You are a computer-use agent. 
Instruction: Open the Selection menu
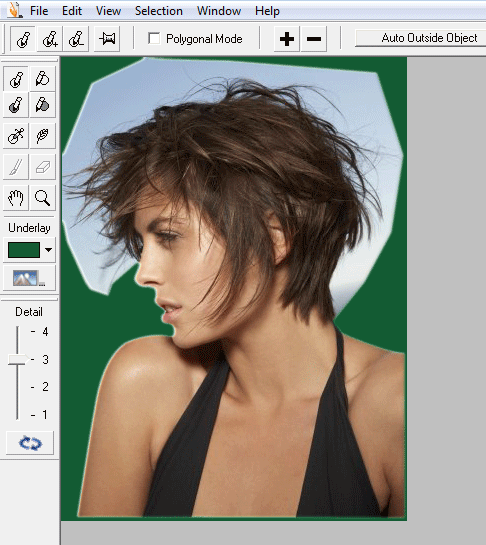(159, 11)
